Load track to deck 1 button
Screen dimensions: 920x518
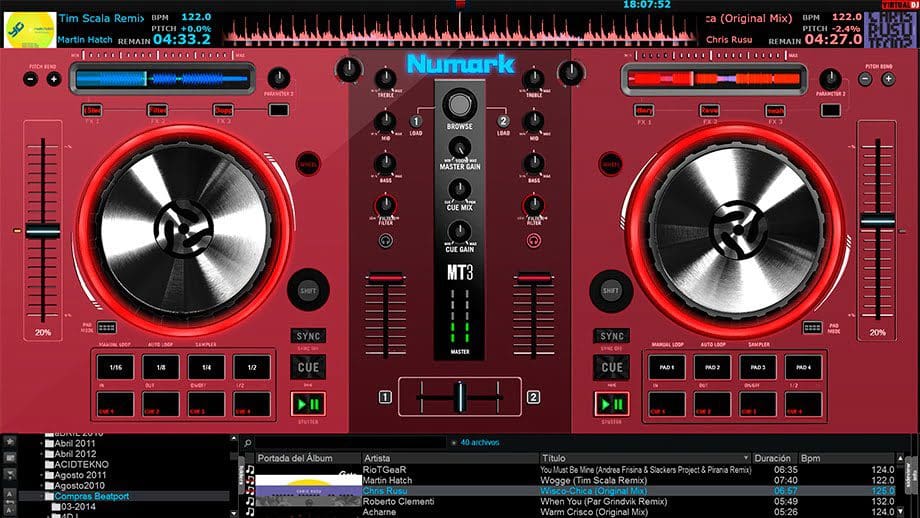(x=415, y=121)
